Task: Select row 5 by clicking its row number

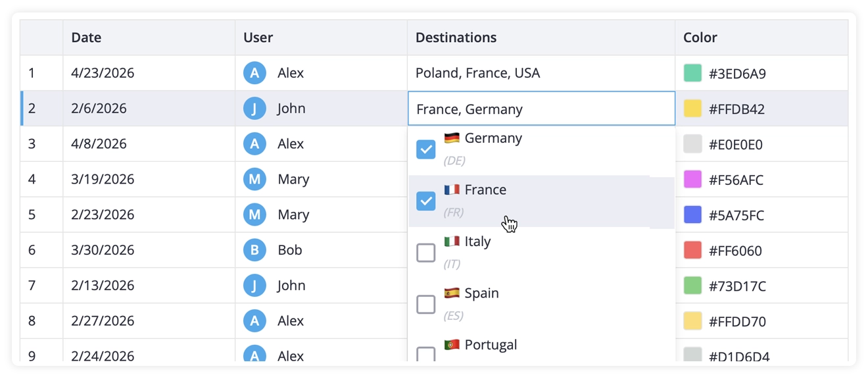Action: (x=33, y=214)
